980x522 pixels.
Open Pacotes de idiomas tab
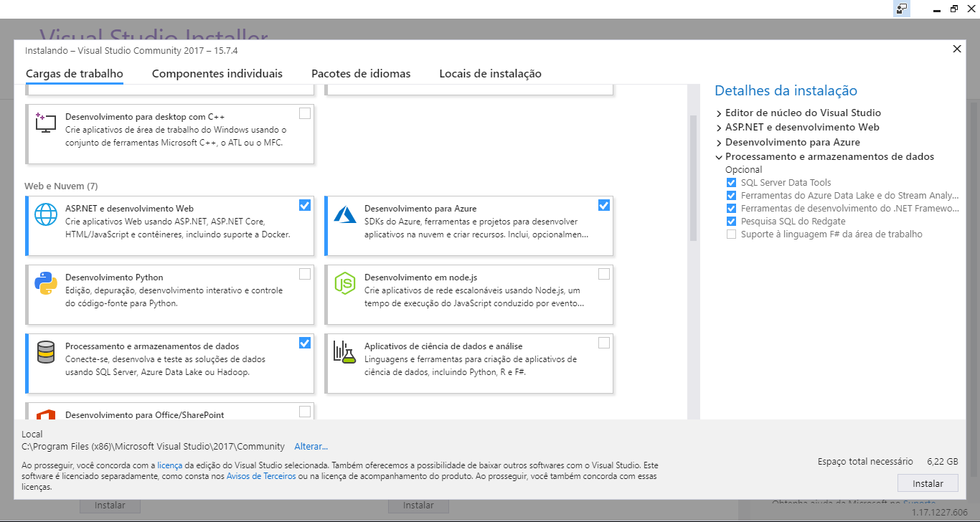coord(361,74)
